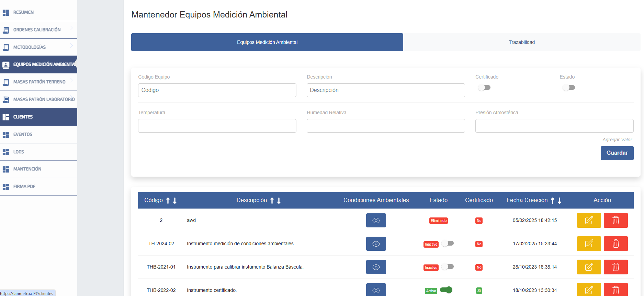View ambient conditions for THB-2021-01
Screen dimensions: 644x296
[376, 267]
